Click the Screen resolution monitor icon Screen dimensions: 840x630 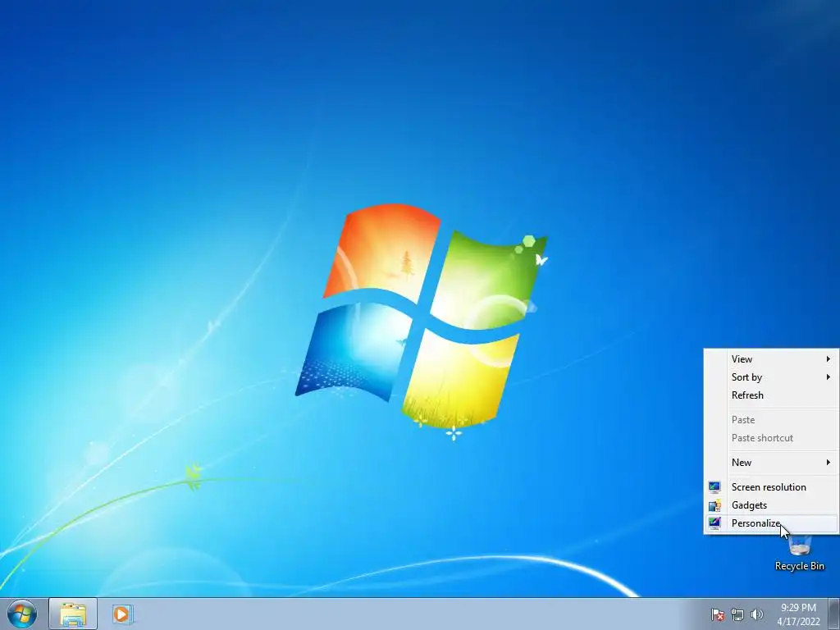point(714,487)
